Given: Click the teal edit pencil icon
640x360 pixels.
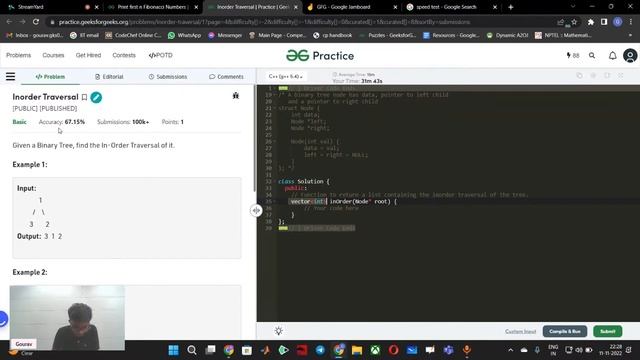Looking at the screenshot, I should click(x=96, y=97).
